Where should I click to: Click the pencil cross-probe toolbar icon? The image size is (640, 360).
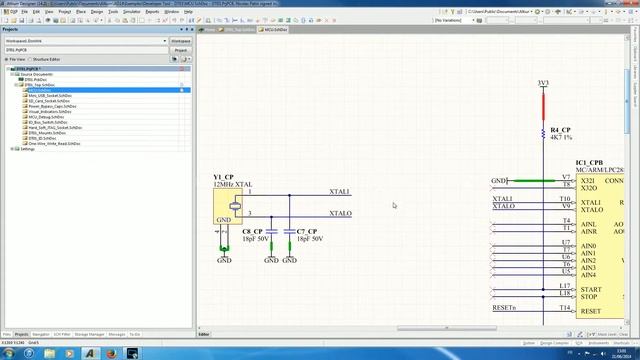pyautogui.click(x=199, y=20)
